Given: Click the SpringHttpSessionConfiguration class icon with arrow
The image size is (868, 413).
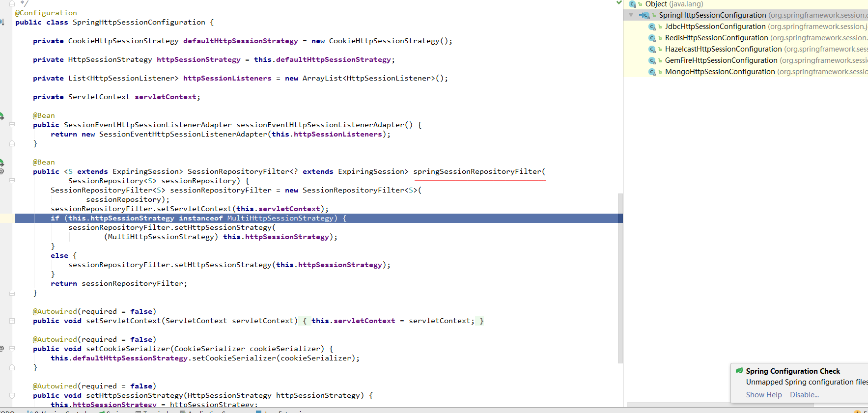Looking at the screenshot, I should (x=644, y=15).
